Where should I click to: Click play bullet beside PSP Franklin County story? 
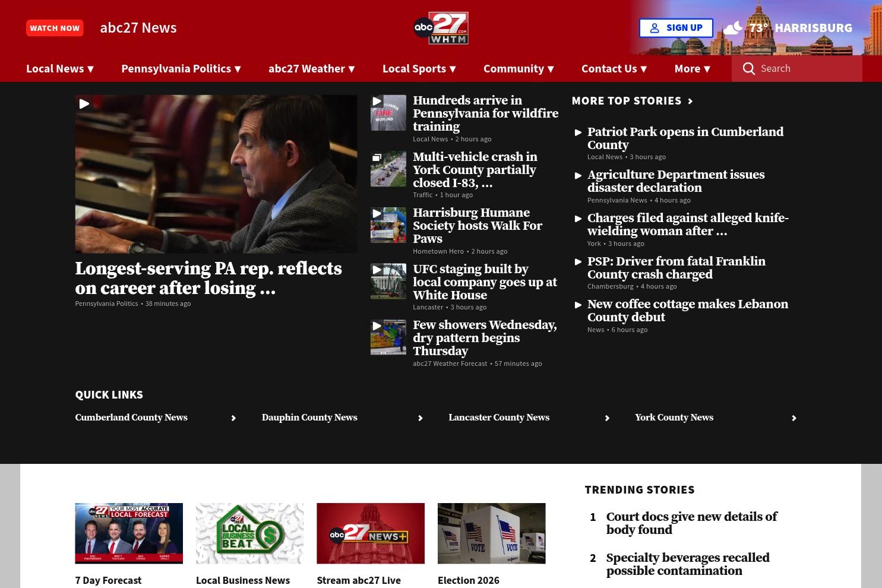coord(578,262)
